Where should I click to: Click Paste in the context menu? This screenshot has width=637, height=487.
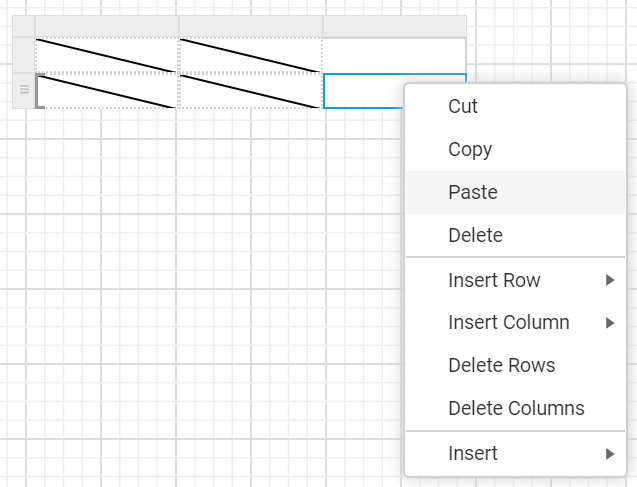click(x=515, y=193)
